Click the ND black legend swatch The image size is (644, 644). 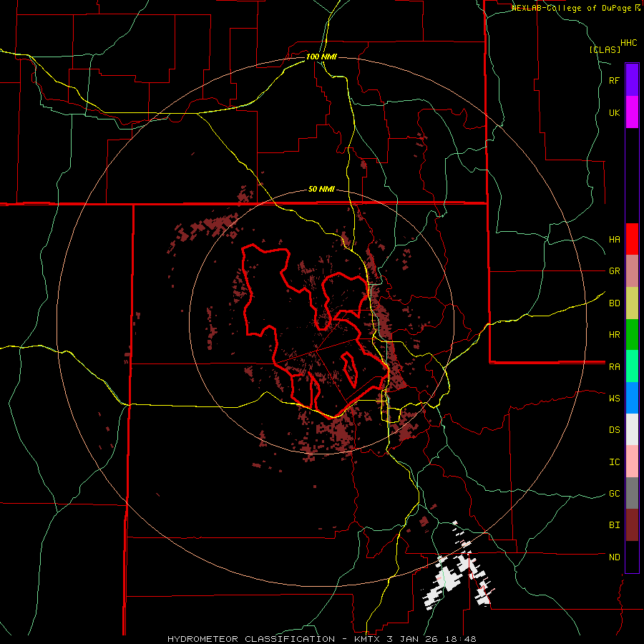click(632, 557)
